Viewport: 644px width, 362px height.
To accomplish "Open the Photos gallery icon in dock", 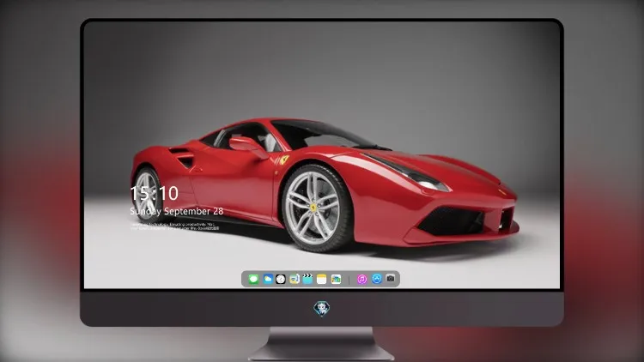I will [x=336, y=279].
